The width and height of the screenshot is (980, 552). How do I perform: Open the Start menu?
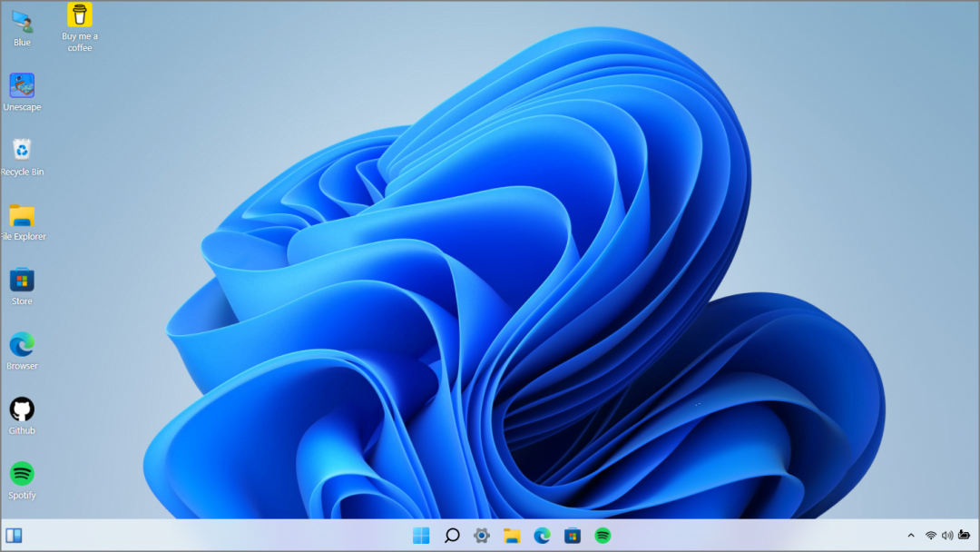[x=421, y=536]
